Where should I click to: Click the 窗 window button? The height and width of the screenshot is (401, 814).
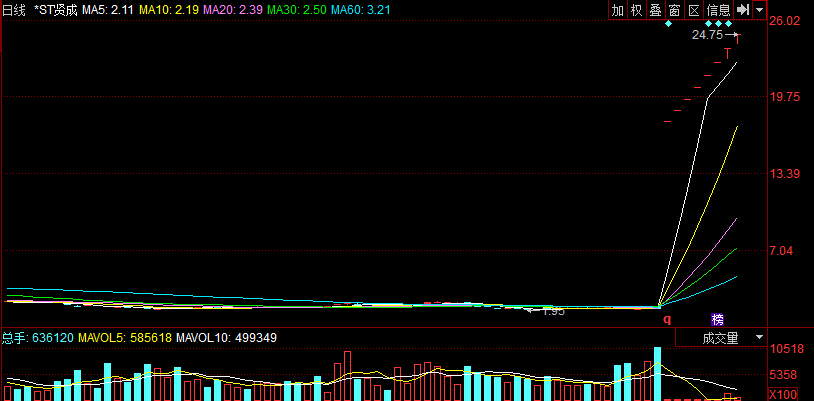(675, 10)
